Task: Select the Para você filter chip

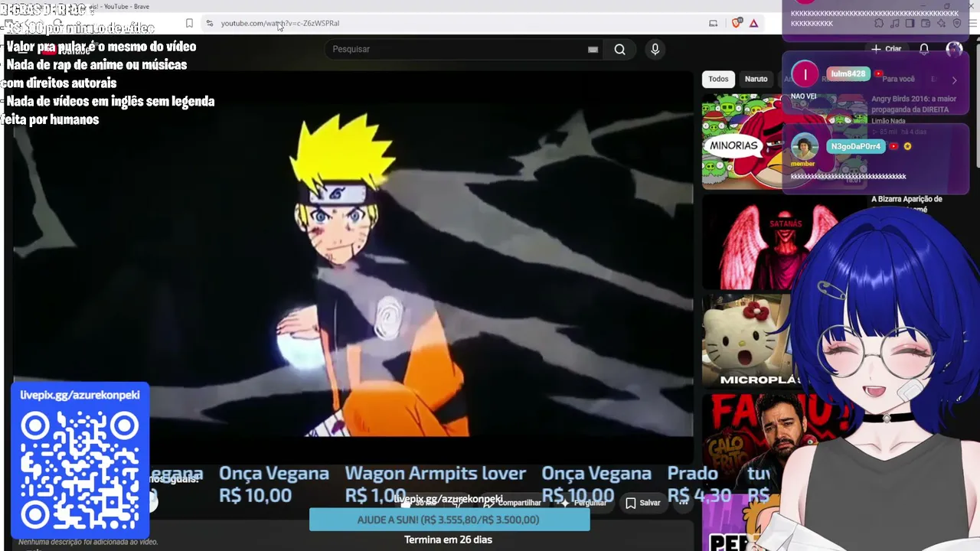Action: pyautogui.click(x=898, y=79)
